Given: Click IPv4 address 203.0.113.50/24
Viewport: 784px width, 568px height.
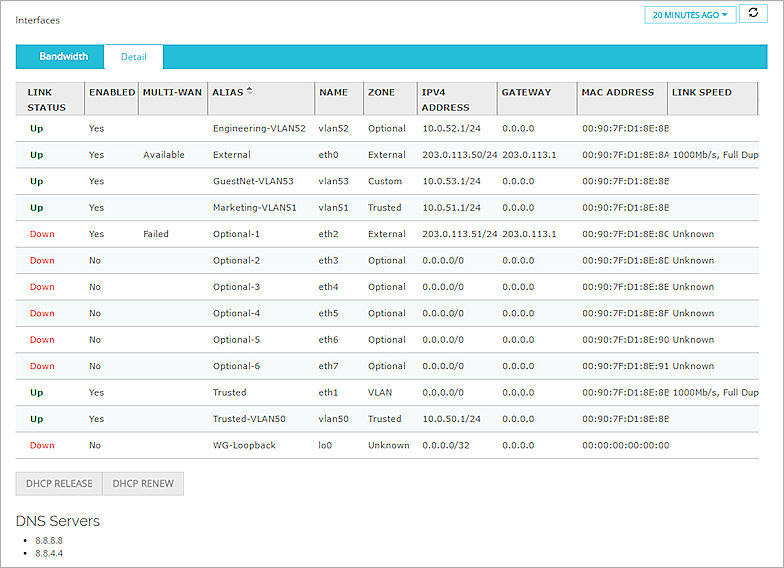Looking at the screenshot, I should 460,155.
